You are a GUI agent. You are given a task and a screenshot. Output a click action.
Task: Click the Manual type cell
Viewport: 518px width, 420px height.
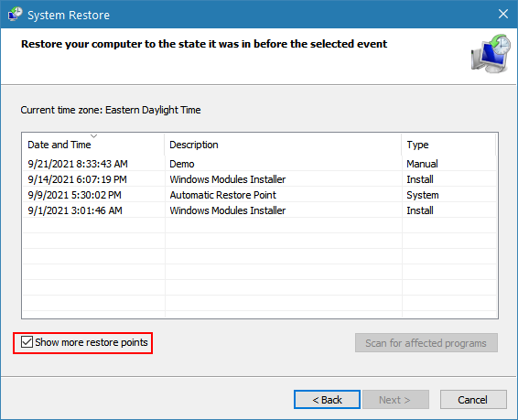click(x=422, y=164)
